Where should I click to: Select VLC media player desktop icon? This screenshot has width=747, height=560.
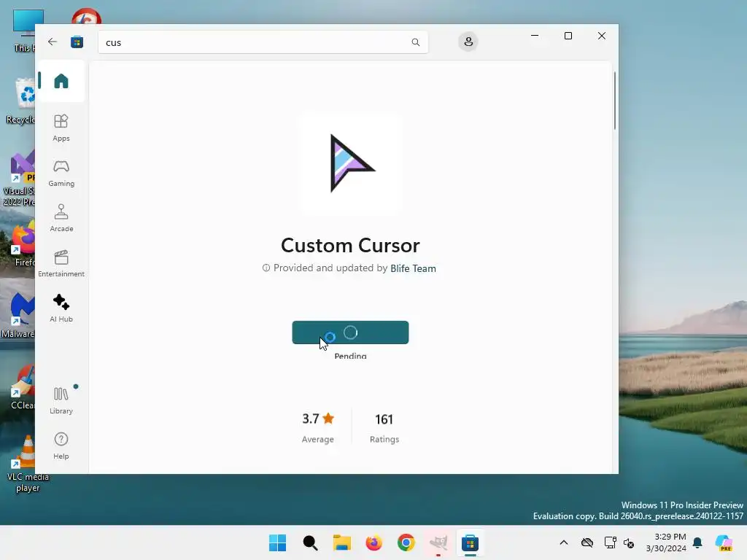[x=27, y=463]
